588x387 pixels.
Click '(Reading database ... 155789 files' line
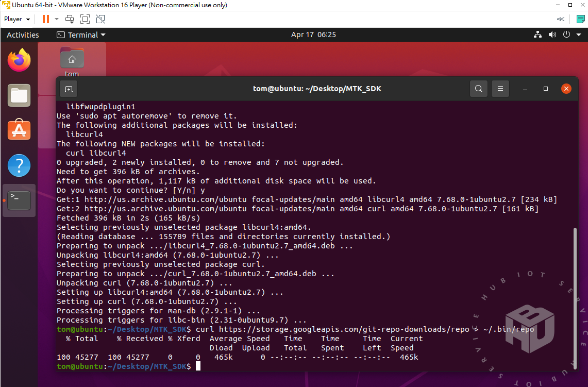[224, 237]
